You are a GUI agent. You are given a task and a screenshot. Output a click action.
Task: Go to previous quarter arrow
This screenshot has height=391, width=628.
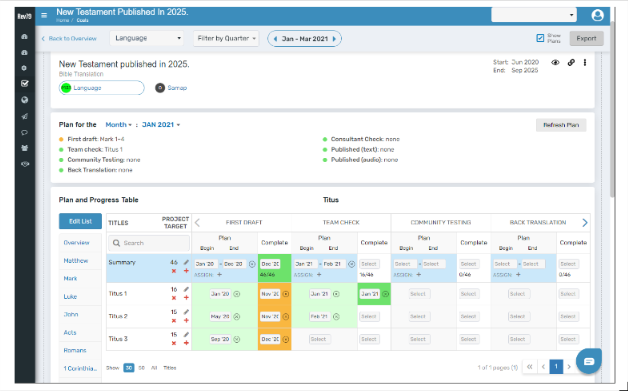click(275, 39)
